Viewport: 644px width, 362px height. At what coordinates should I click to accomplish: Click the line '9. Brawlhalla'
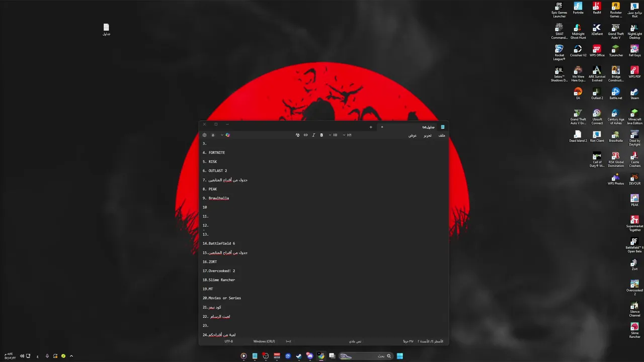coord(216,198)
